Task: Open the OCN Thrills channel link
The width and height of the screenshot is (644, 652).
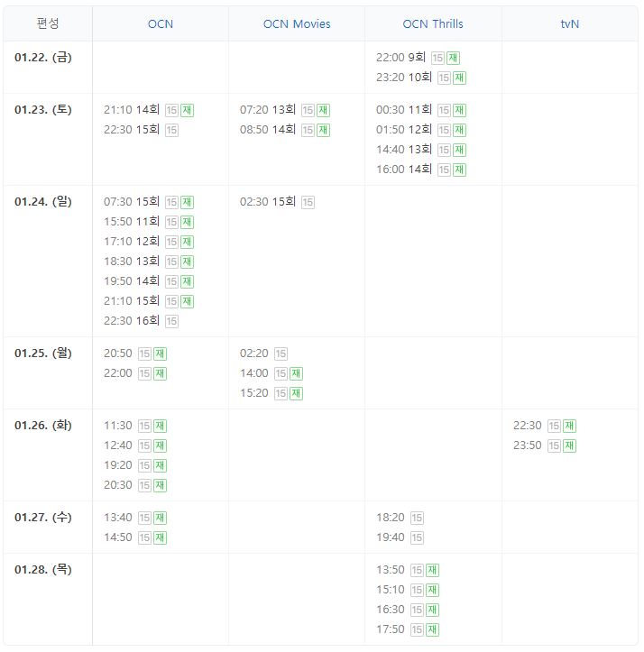Action: coord(433,24)
